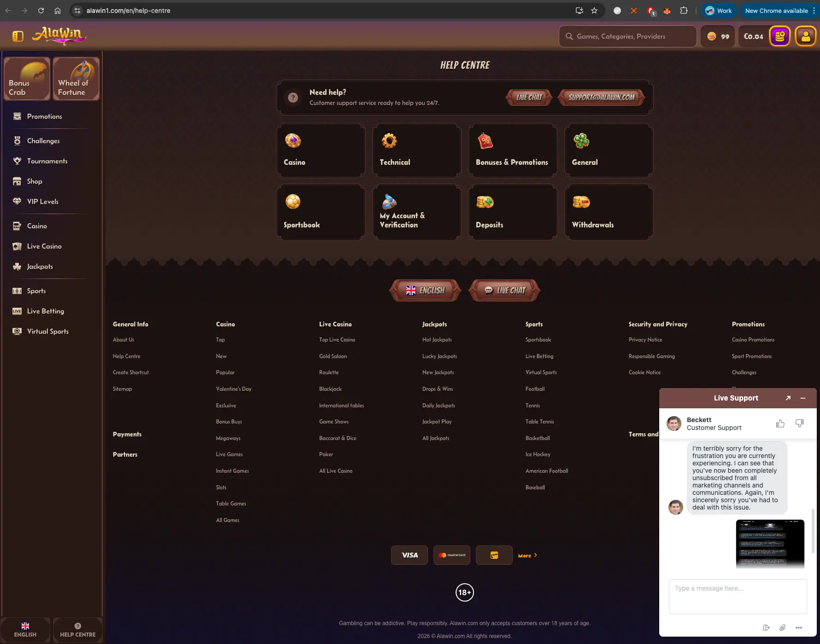Viewport: 820px width, 644px height.
Task: Open the chat more options menu
Action: pyautogui.click(x=799, y=628)
